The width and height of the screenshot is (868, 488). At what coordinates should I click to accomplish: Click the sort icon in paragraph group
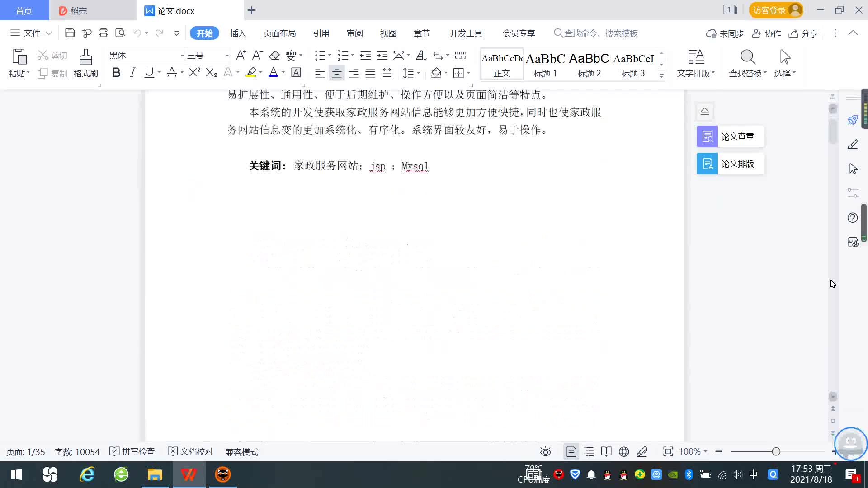[x=421, y=55]
